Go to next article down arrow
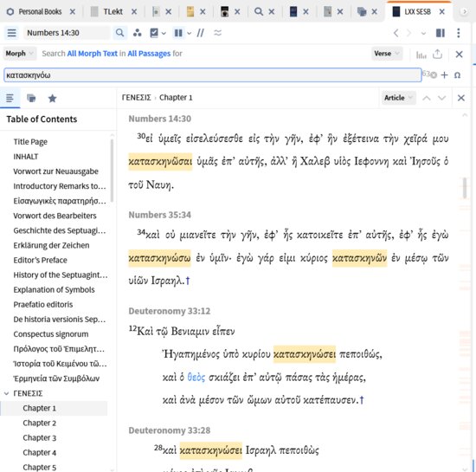Screen dimensions: 476x472 coord(441,98)
